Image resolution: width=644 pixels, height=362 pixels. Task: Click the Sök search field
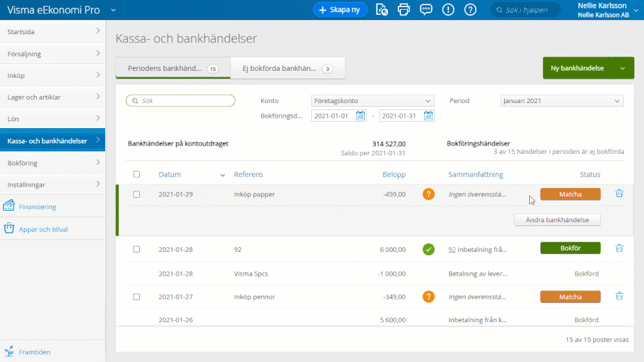[181, 101]
